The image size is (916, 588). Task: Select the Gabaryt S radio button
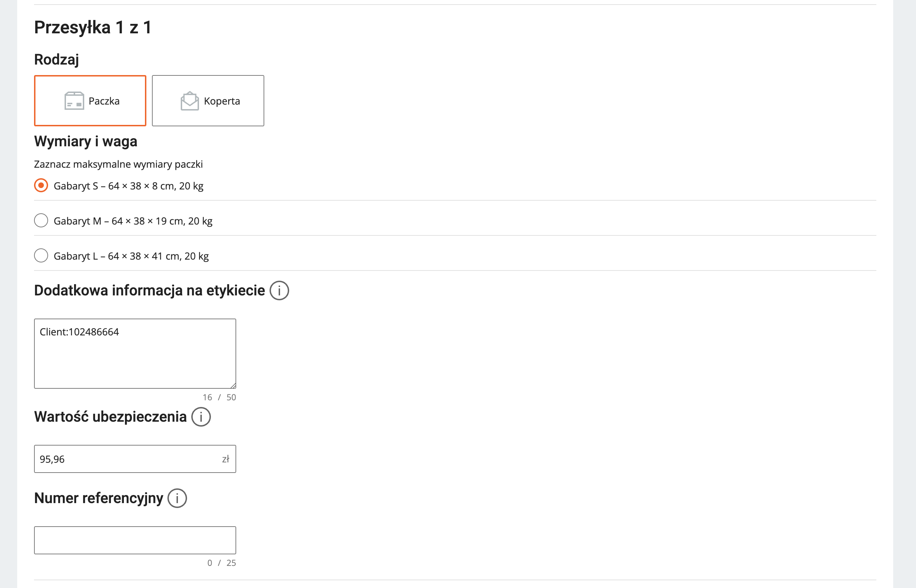(x=41, y=186)
